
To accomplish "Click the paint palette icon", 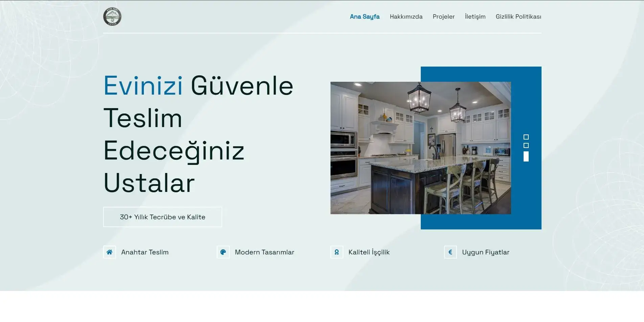I will click(223, 252).
